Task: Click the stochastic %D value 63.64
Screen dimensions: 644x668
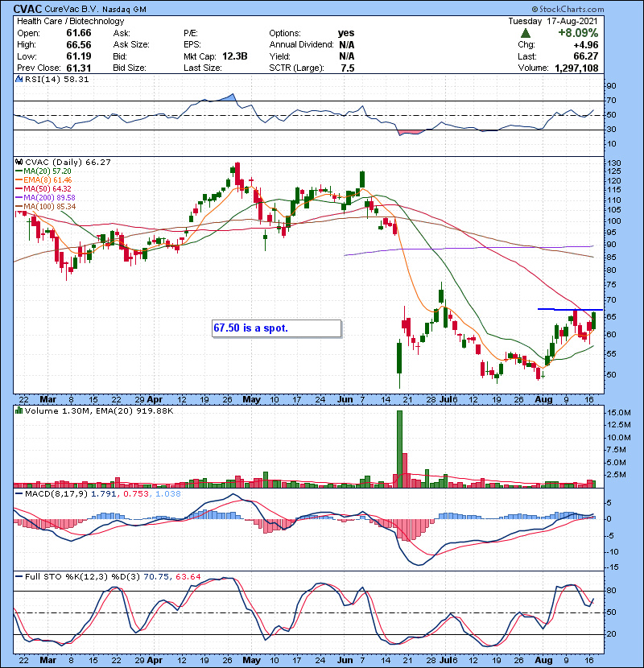Action: (x=188, y=577)
